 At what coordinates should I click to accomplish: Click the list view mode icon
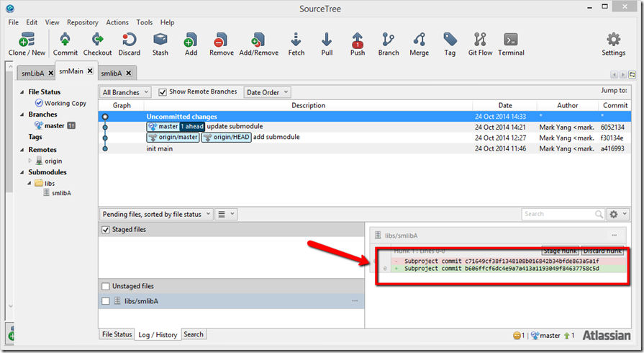[225, 214]
